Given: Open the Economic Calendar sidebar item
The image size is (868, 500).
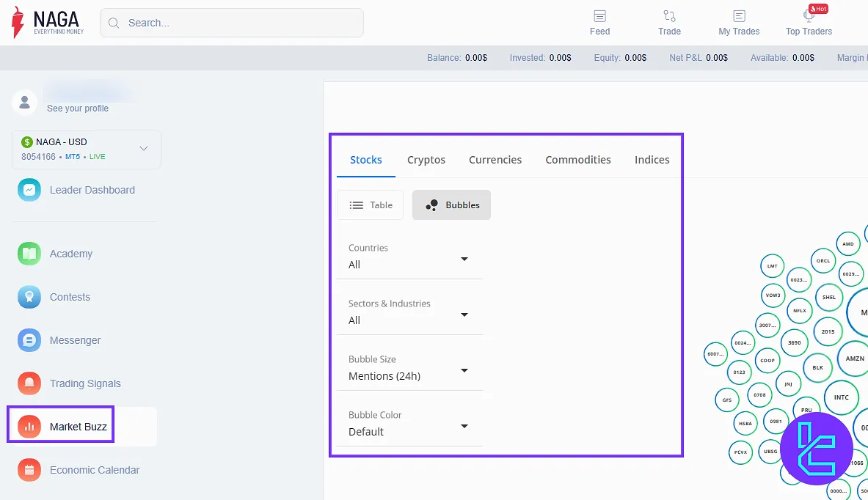Looking at the screenshot, I should (x=94, y=470).
